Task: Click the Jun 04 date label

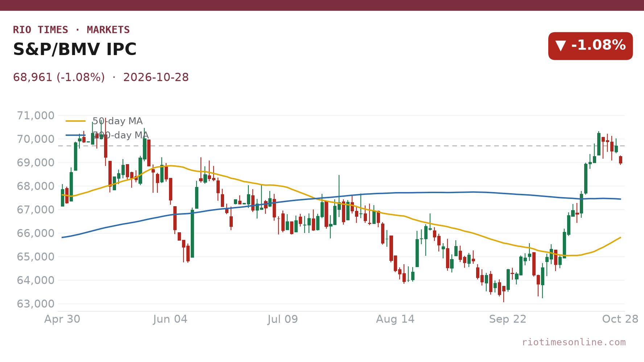Action: (170, 319)
